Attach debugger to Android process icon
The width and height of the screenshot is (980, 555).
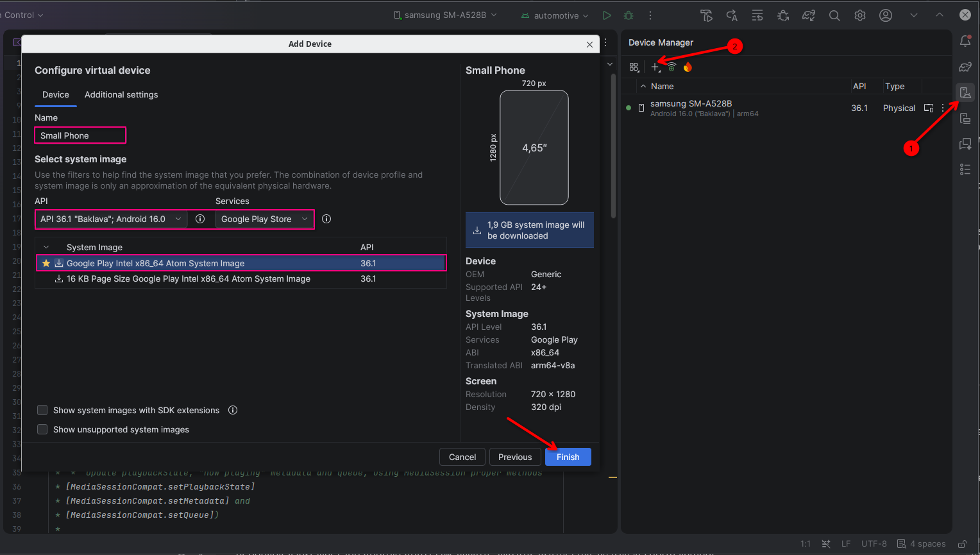[x=783, y=15]
